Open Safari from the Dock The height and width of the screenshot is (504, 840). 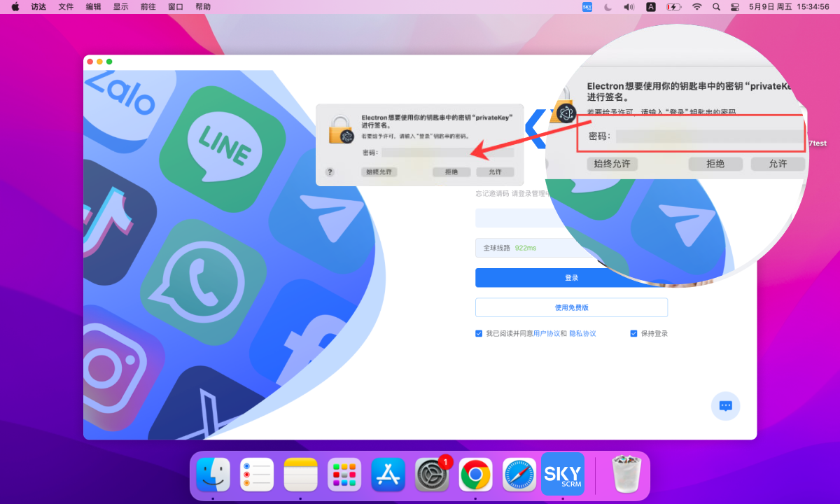click(x=519, y=476)
